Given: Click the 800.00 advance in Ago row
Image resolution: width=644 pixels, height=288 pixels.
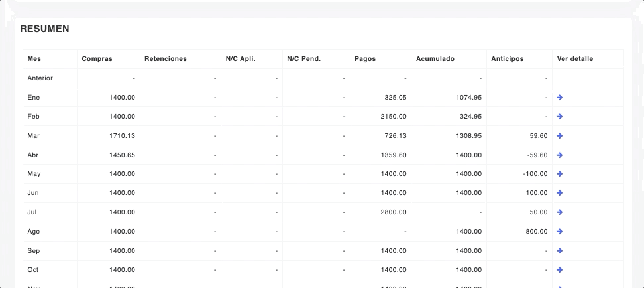Looking at the screenshot, I should pyautogui.click(x=537, y=232).
